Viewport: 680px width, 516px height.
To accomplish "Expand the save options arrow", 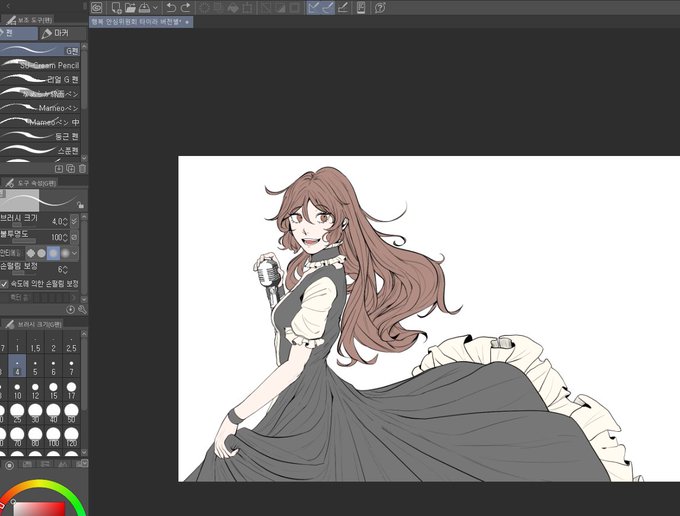I will (x=155, y=8).
